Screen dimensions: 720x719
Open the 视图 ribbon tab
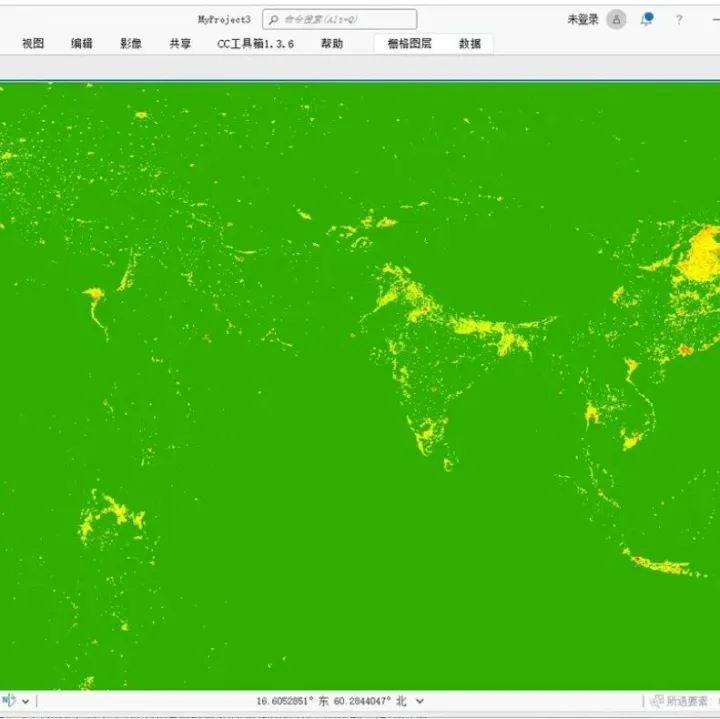tap(33, 44)
